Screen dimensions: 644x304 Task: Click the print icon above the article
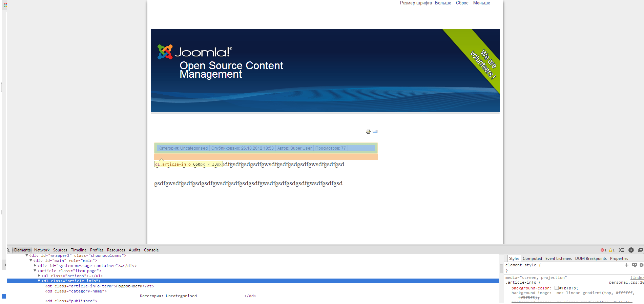coord(368,132)
